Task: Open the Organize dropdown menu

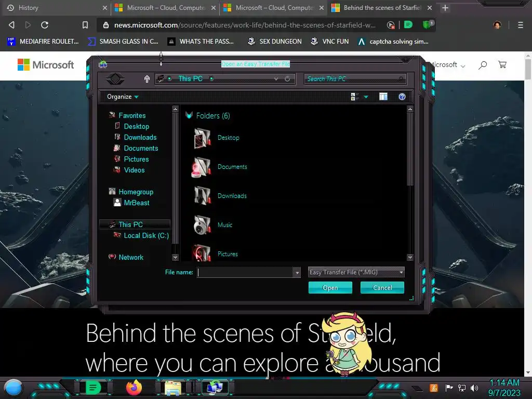Action: (x=123, y=97)
